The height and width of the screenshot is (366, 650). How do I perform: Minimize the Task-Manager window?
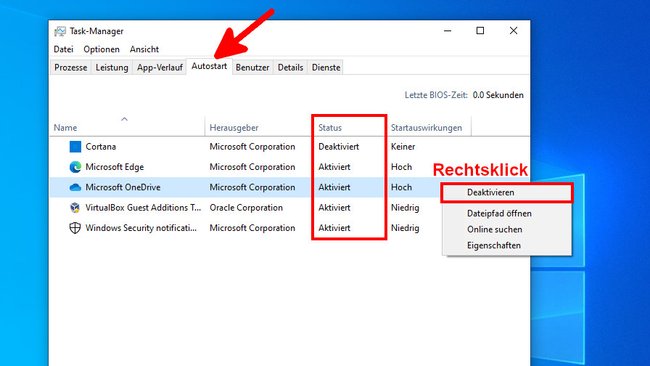click(448, 31)
